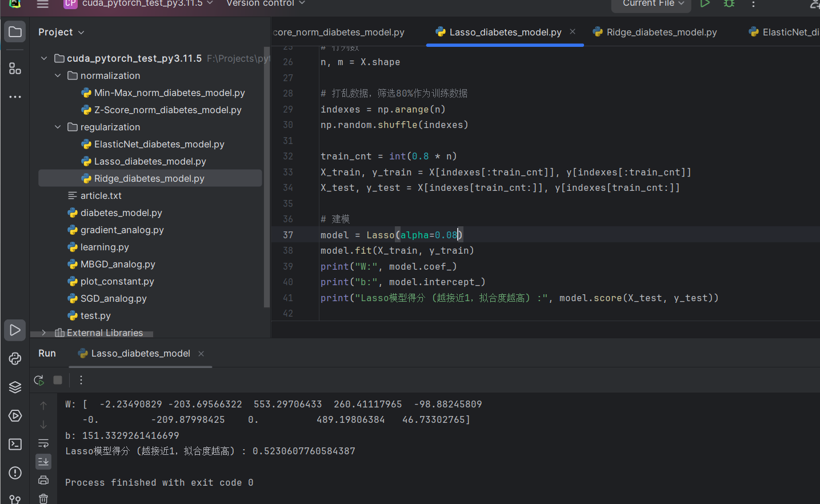Collapse the regularization folder

(58, 127)
